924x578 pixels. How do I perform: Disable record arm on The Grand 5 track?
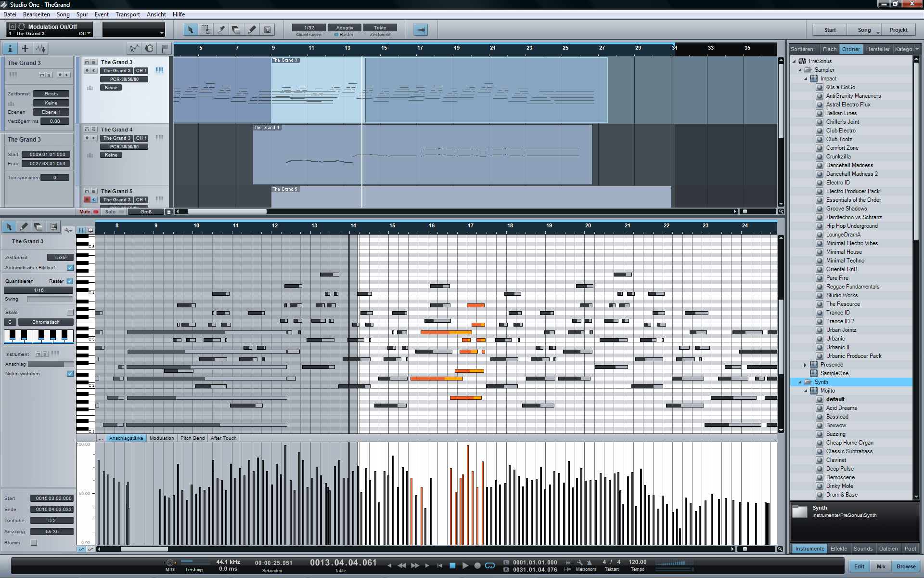[87, 200]
